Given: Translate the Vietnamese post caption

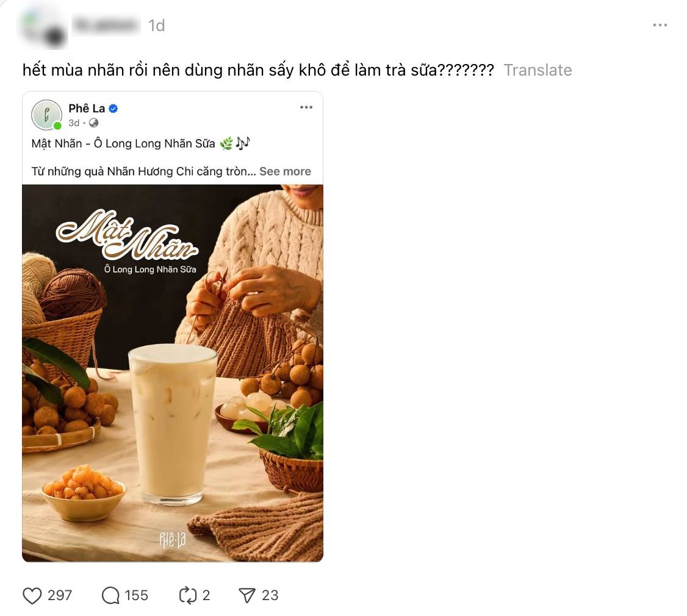Looking at the screenshot, I should click(538, 70).
